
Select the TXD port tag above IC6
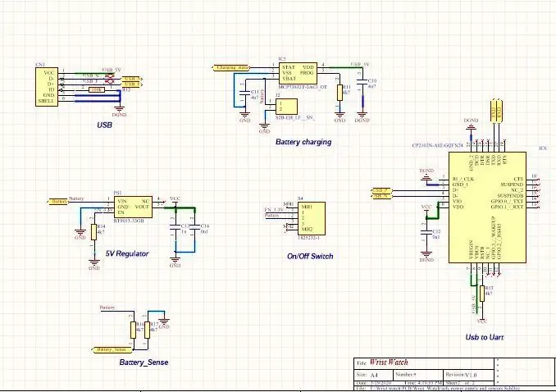493,112
